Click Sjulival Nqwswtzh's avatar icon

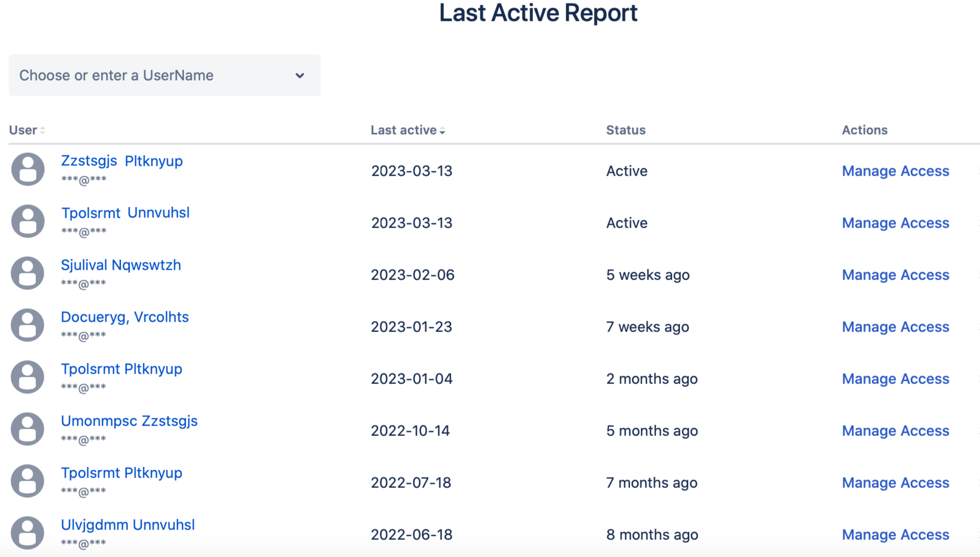point(28,273)
